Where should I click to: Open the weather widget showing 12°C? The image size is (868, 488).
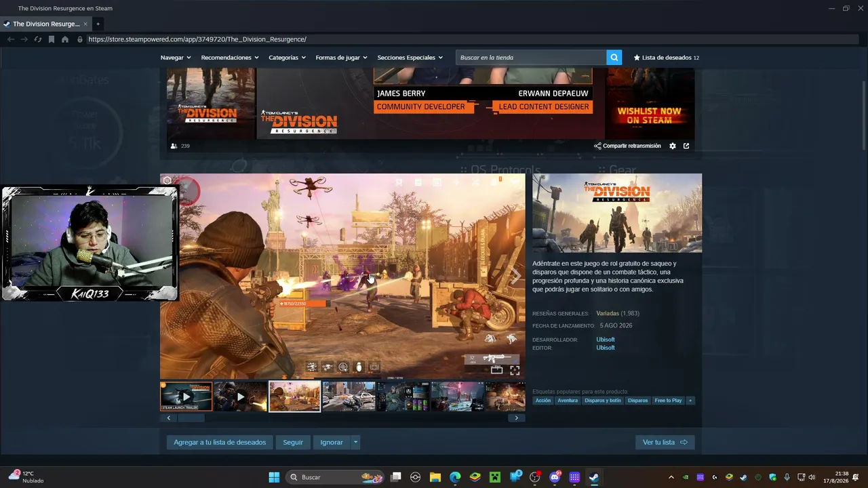pos(27,477)
